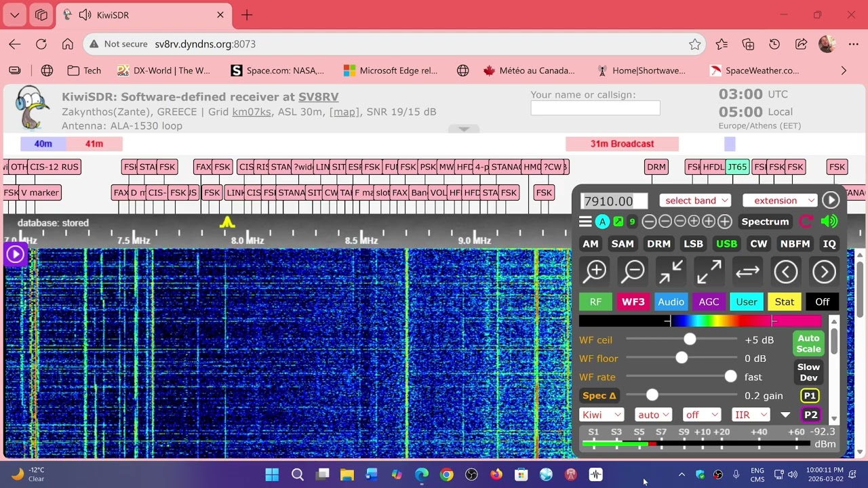Select NBFM demodulation mode
This screenshot has height=488, width=868.
(795, 244)
